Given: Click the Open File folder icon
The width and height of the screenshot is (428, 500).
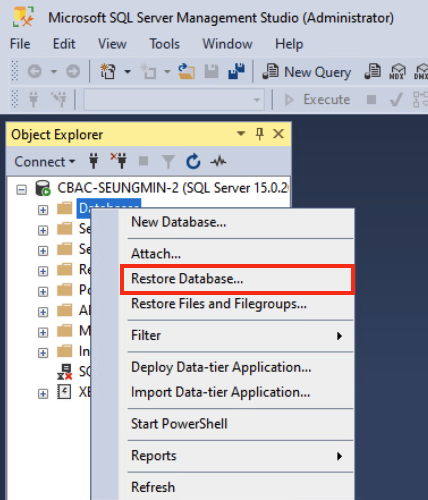Looking at the screenshot, I should pyautogui.click(x=187, y=71).
